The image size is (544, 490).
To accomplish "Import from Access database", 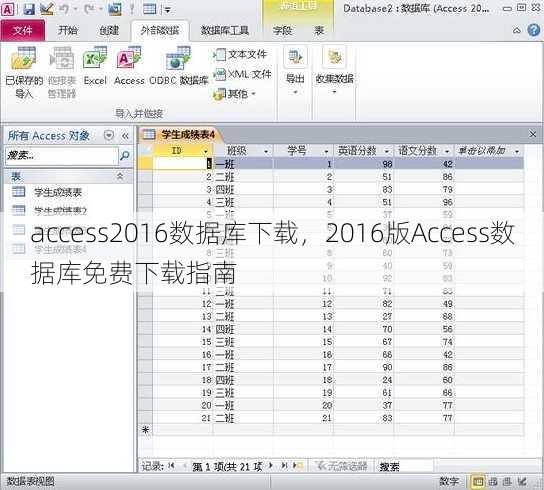I will click(x=129, y=66).
